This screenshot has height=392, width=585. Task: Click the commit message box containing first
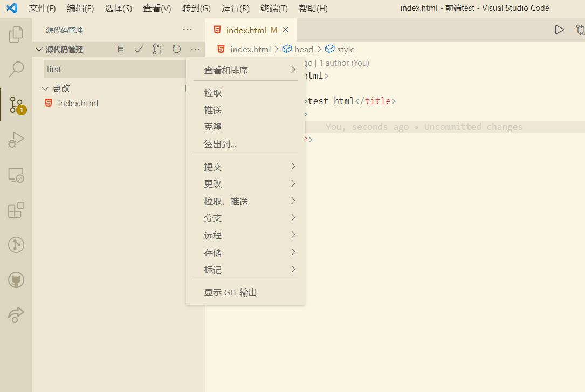(x=114, y=69)
